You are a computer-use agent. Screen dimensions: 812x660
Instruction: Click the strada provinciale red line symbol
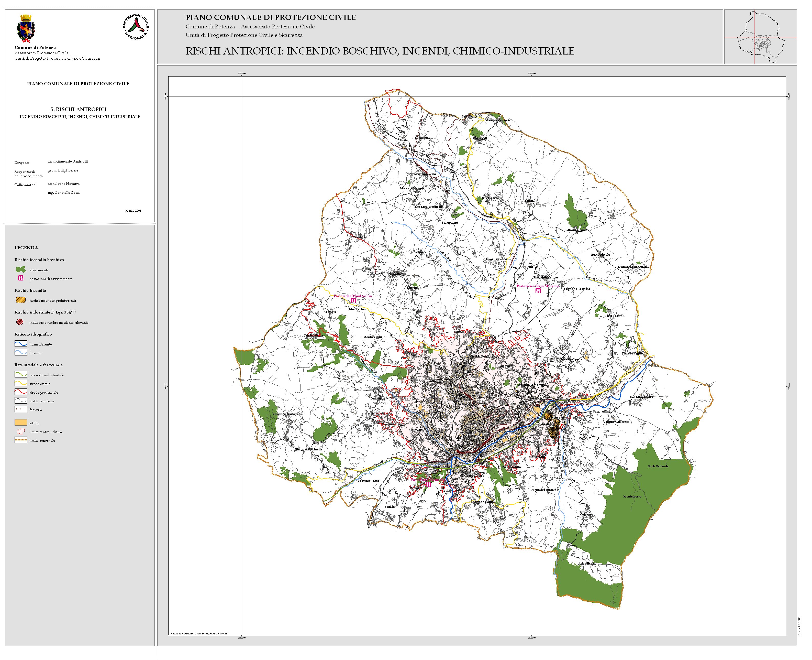coord(20,392)
